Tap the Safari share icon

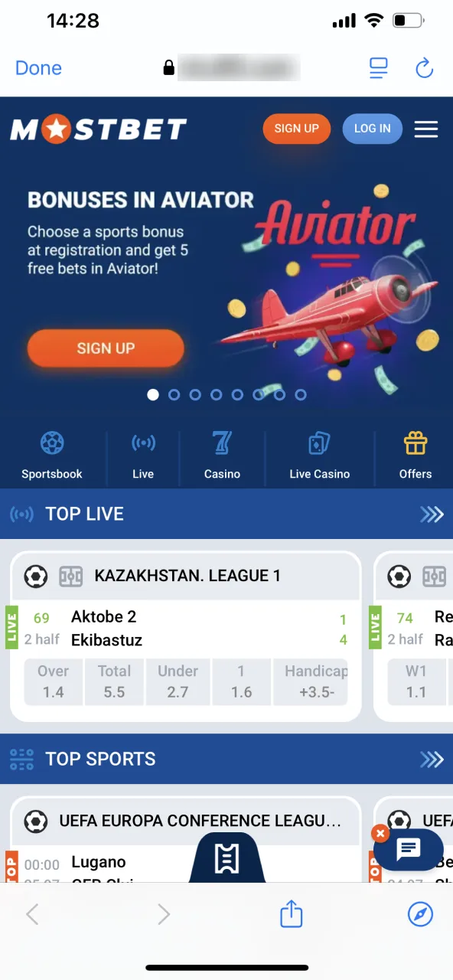292,913
